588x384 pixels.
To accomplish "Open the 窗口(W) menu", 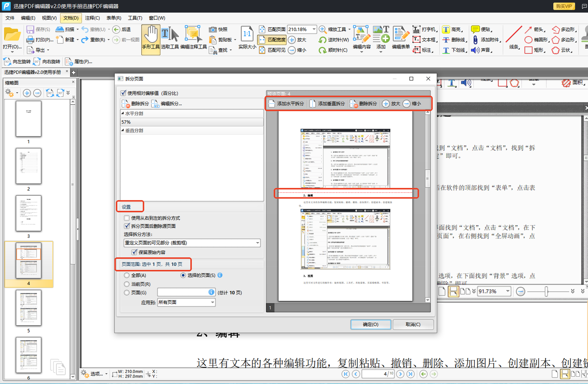I will 157,18.
